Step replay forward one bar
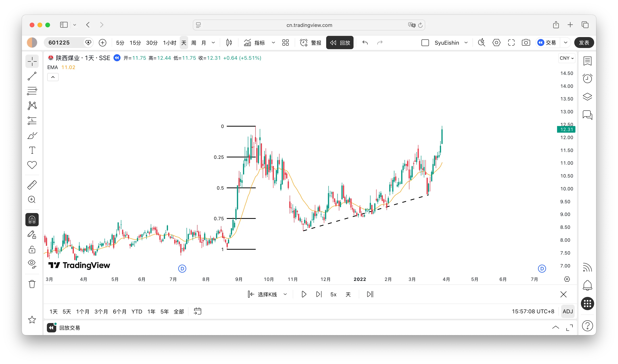This screenshot has height=364, width=618. pyautogui.click(x=319, y=294)
